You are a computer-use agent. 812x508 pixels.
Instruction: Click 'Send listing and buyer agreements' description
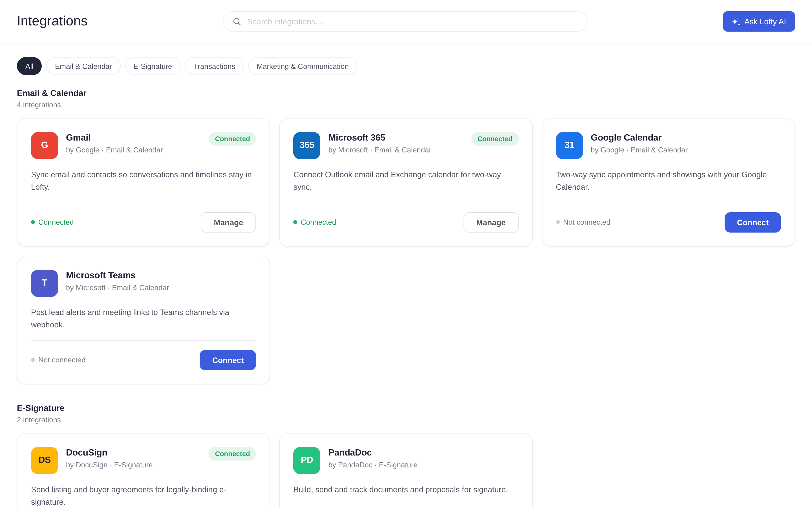(129, 496)
